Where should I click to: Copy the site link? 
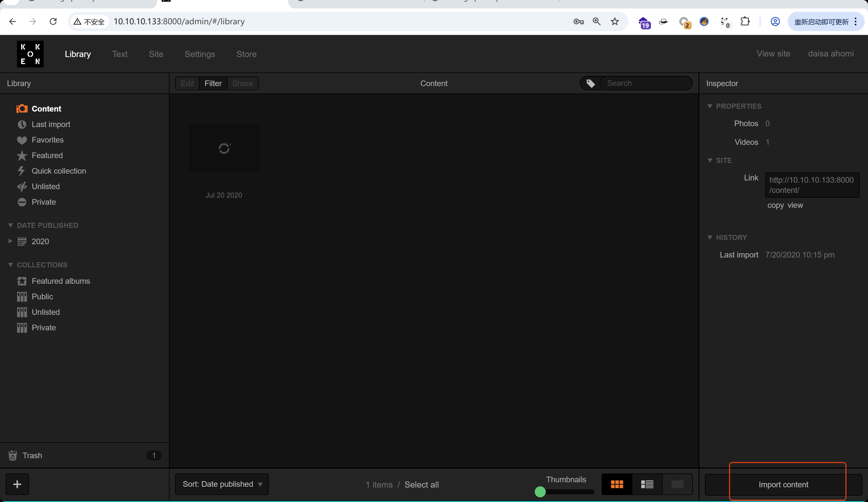[775, 206]
